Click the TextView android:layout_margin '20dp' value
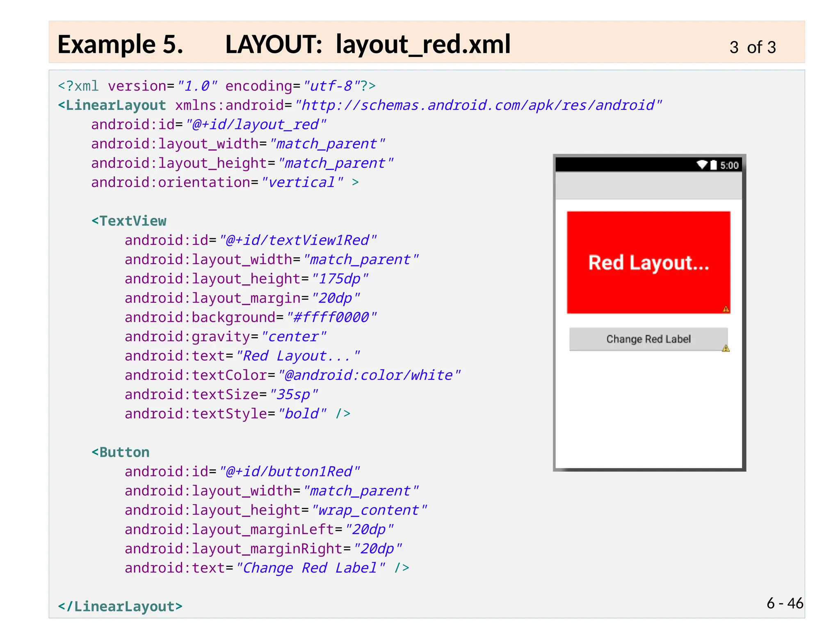The image size is (840, 630). pyautogui.click(x=336, y=298)
